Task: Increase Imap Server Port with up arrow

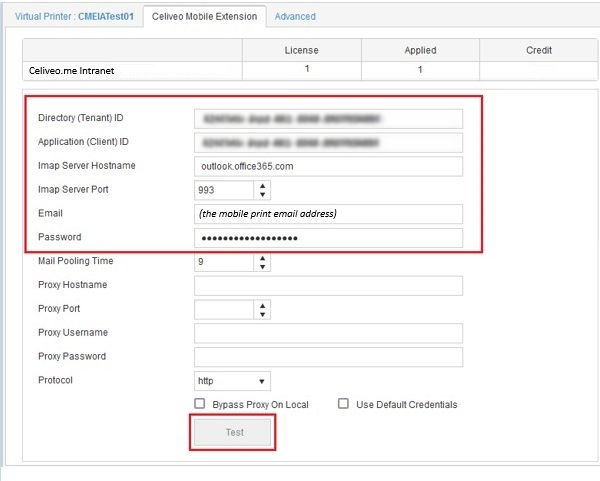Action: click(262, 186)
